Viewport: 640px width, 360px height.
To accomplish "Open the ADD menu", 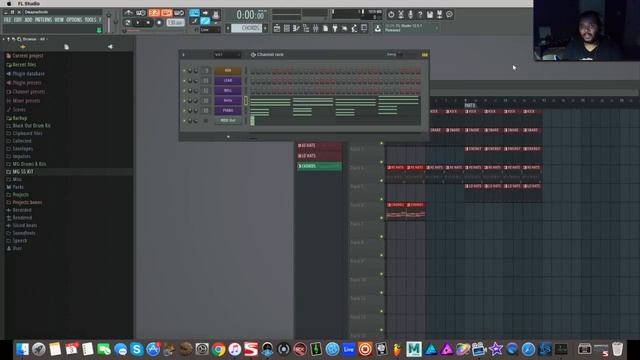I will pyautogui.click(x=28, y=20).
